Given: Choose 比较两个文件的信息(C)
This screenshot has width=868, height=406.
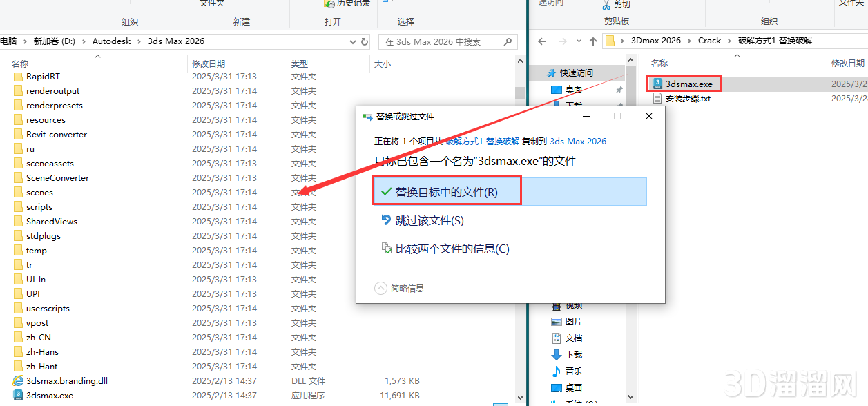Looking at the screenshot, I should [x=510, y=249].
